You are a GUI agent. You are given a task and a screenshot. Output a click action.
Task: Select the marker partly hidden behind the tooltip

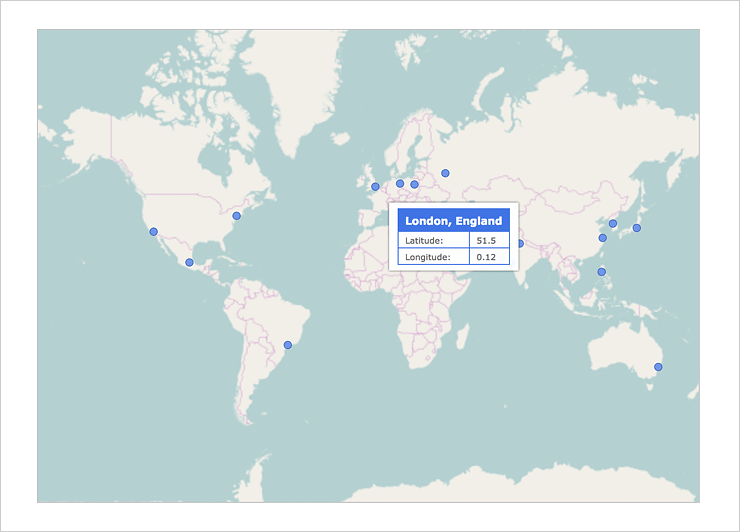[x=521, y=243]
